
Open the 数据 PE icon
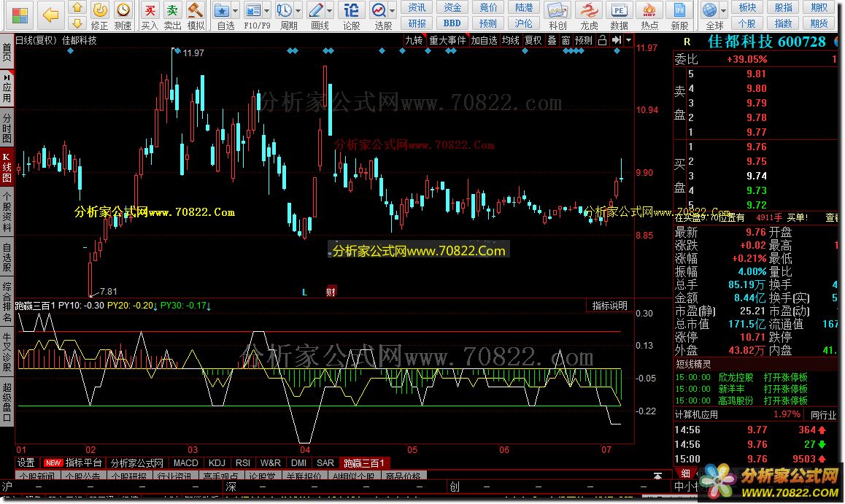(x=619, y=10)
